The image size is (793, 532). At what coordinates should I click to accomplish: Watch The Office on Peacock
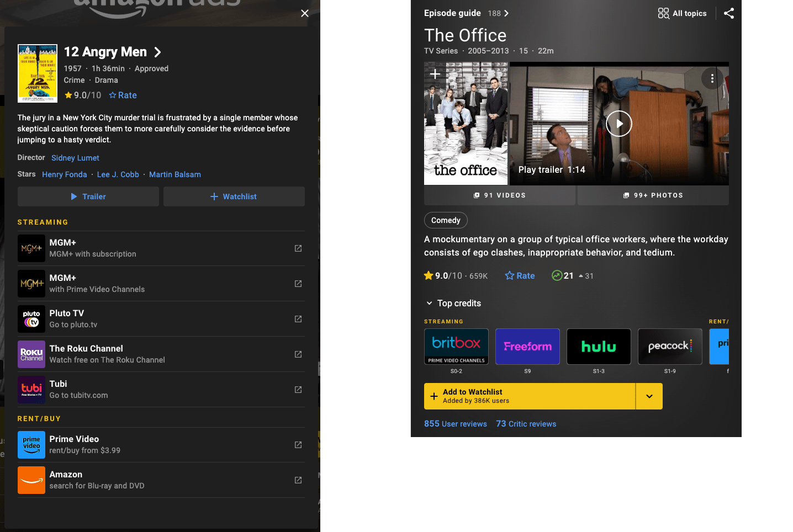[x=670, y=347]
